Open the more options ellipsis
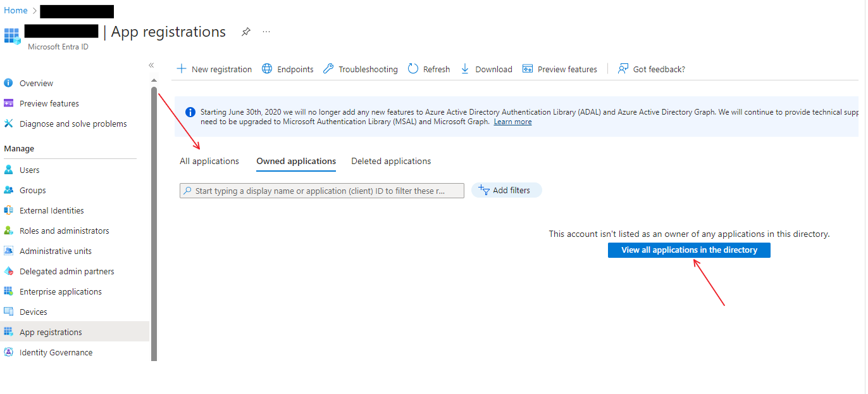 pyautogui.click(x=266, y=32)
